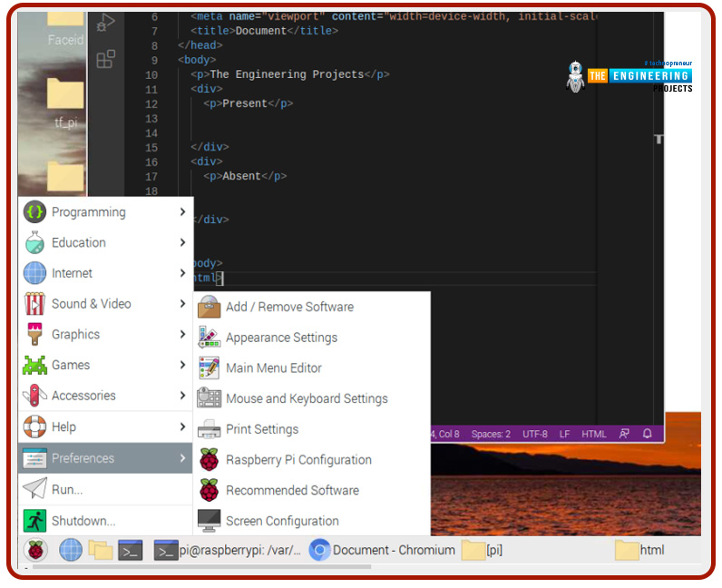The image size is (722, 588).
Task: Launch the web browser globe icon in taskbar
Action: (x=71, y=550)
